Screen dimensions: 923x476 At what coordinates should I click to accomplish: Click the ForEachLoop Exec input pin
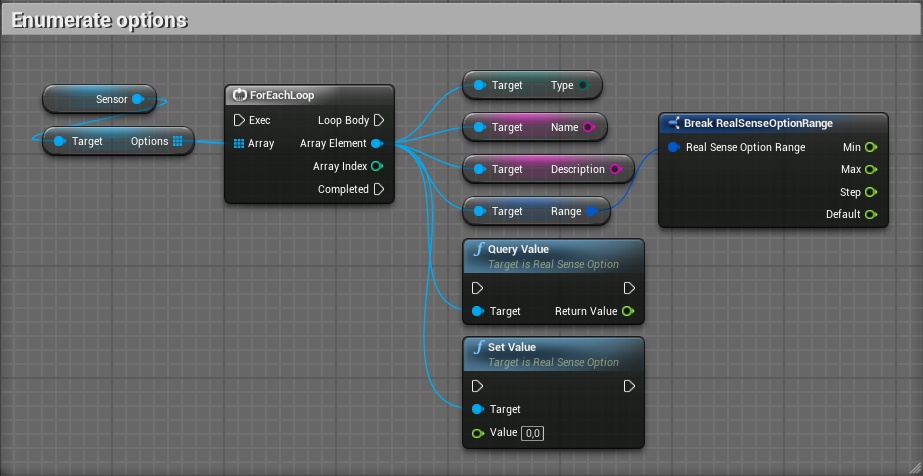(238, 120)
